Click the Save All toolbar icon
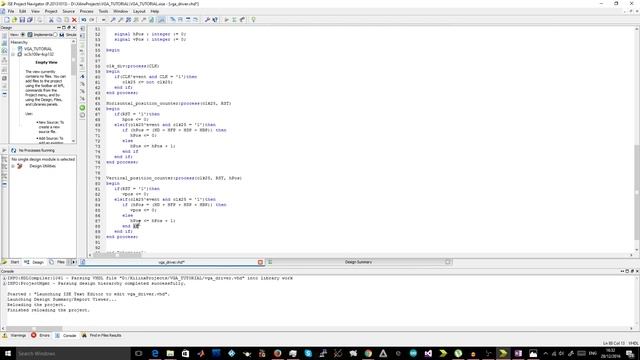640x360 pixels. coord(30,20)
